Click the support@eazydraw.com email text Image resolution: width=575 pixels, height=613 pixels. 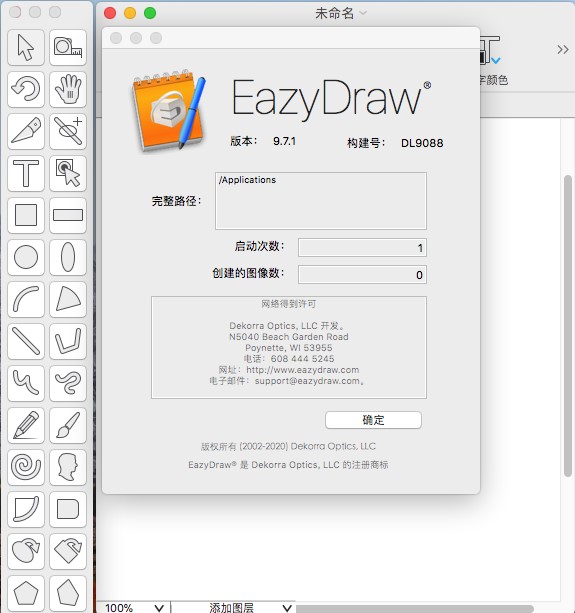click(x=307, y=381)
